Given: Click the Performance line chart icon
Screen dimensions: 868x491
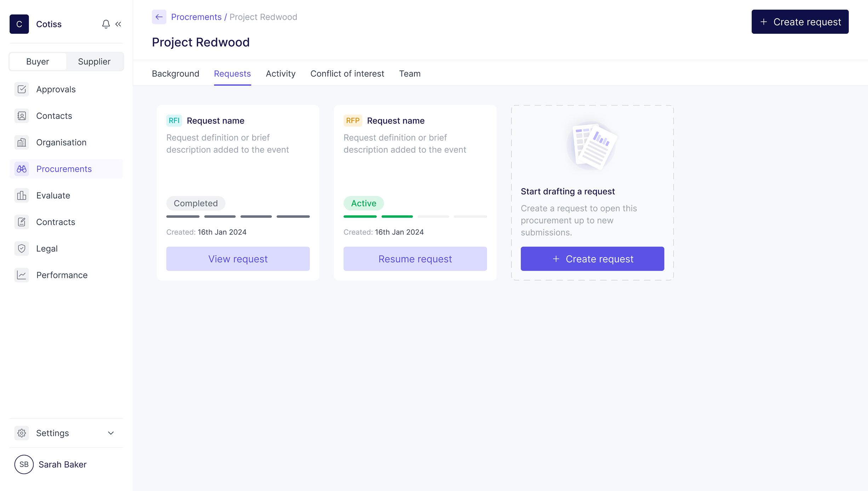Looking at the screenshot, I should tap(22, 275).
